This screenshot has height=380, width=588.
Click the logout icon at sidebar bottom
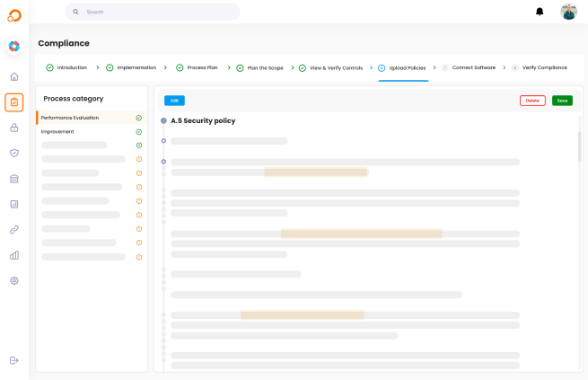tap(14, 360)
